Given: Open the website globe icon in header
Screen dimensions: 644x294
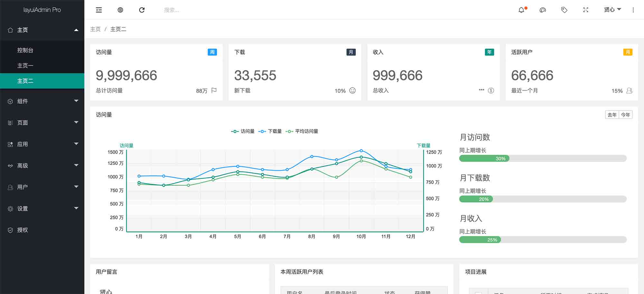Looking at the screenshot, I should (x=120, y=10).
